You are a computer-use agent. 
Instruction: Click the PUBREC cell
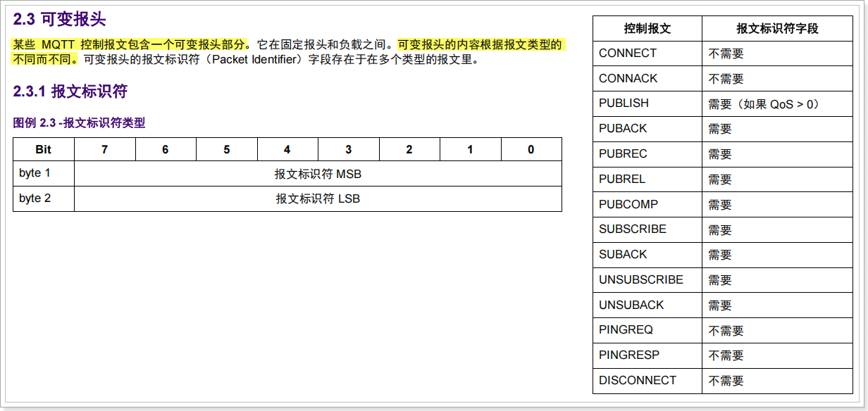tap(647, 154)
